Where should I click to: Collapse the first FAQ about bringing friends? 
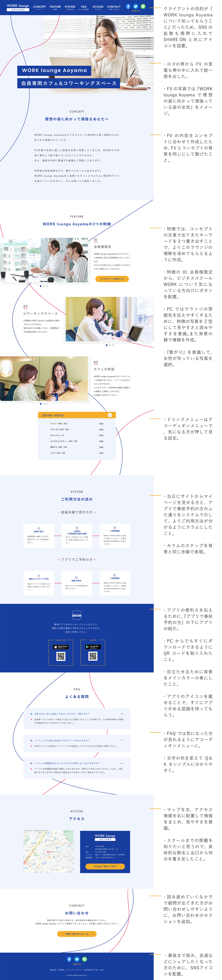[x=122, y=714]
